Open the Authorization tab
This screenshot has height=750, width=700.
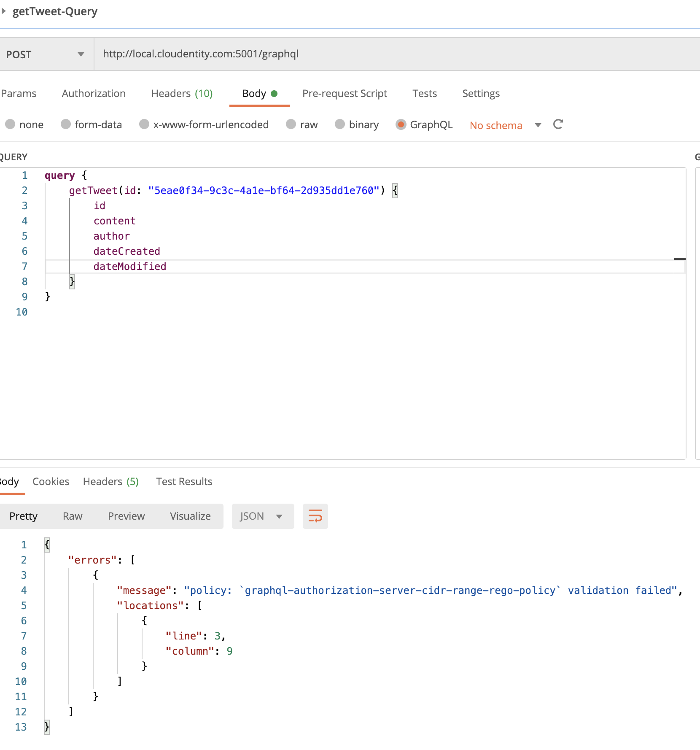click(x=94, y=93)
